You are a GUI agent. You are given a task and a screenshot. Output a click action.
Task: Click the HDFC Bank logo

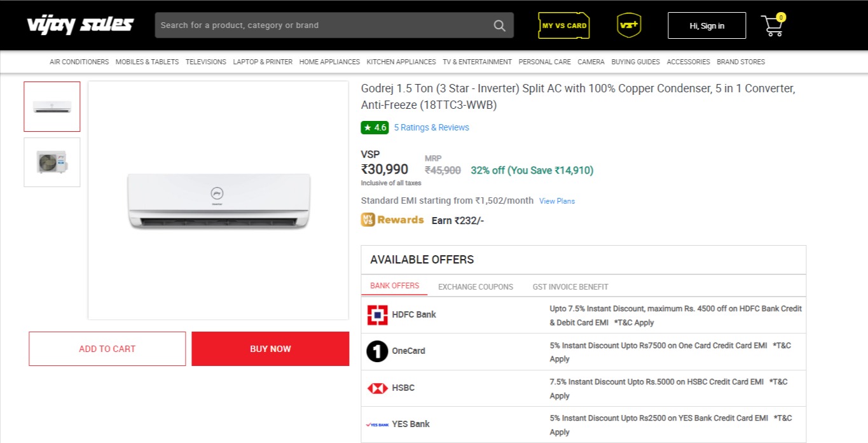378,314
